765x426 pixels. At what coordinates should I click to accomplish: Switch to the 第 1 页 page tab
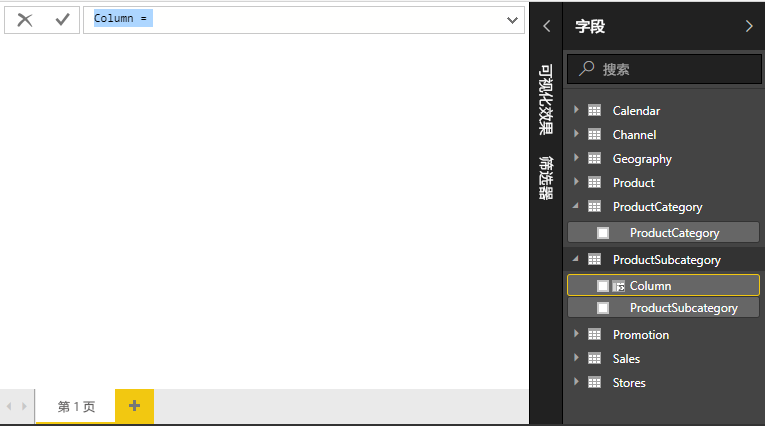[76, 407]
